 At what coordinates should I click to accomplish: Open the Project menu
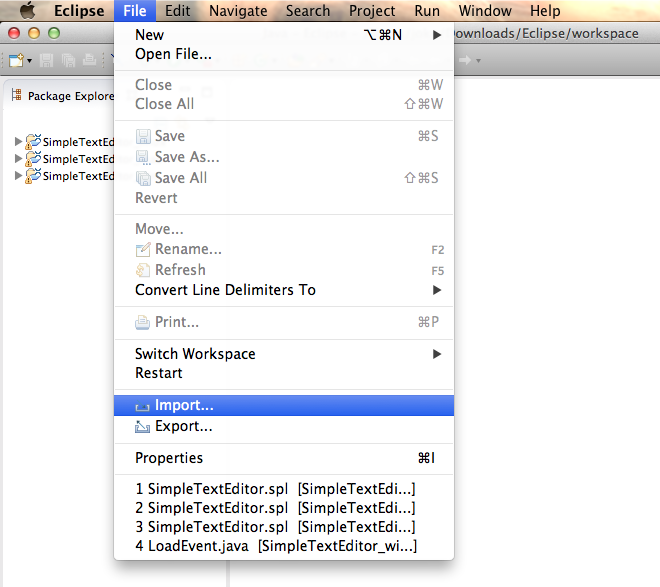pos(372,11)
